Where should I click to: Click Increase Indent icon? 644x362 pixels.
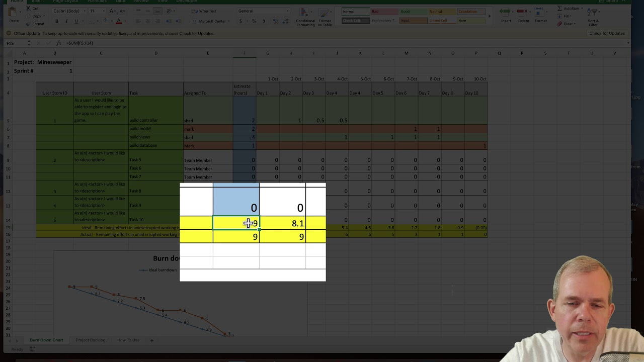179,21
